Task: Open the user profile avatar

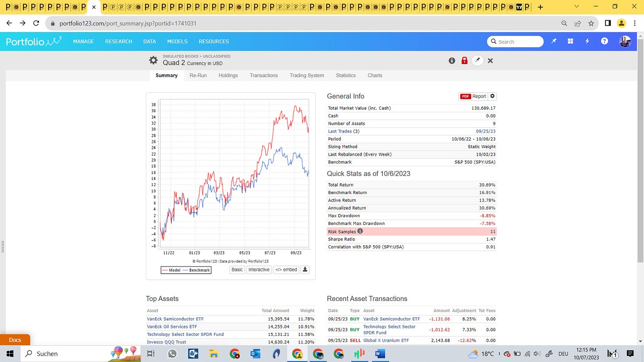Action: pyautogui.click(x=625, y=41)
